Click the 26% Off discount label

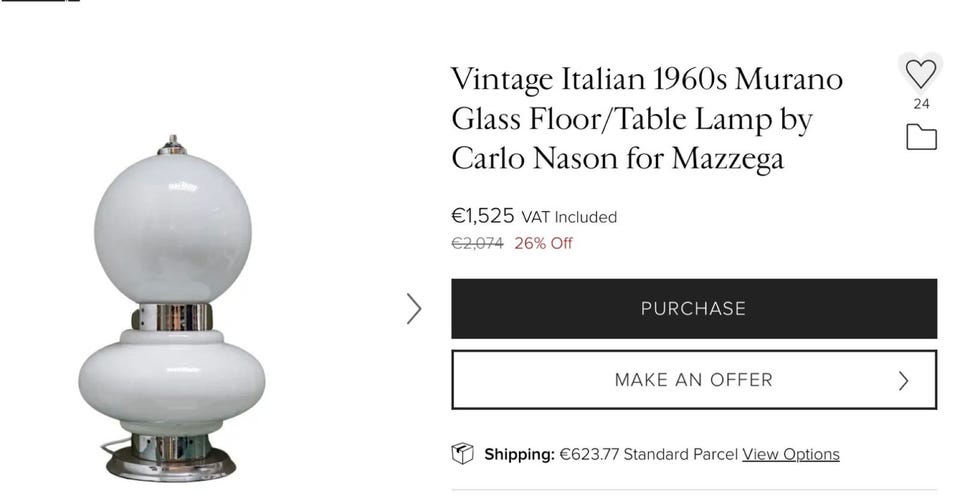tap(543, 243)
